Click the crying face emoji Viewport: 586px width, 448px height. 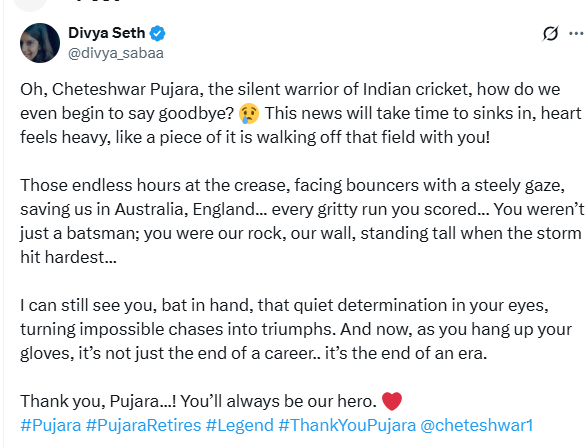[x=249, y=113]
